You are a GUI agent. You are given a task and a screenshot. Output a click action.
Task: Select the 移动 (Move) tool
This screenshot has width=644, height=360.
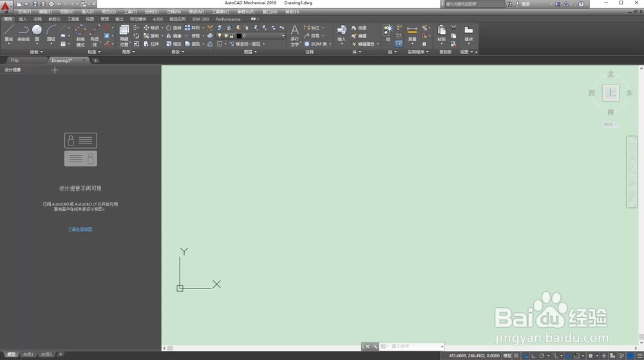[151, 28]
